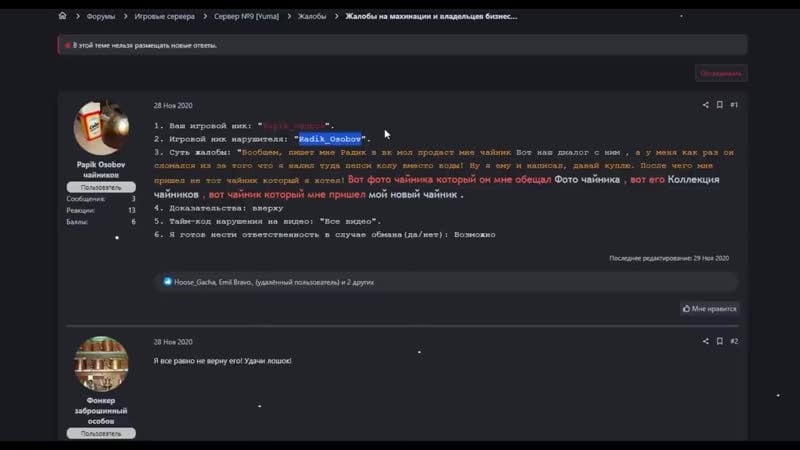Click Пользователь badge under Фонкер
800x450 pixels.
(x=101, y=433)
